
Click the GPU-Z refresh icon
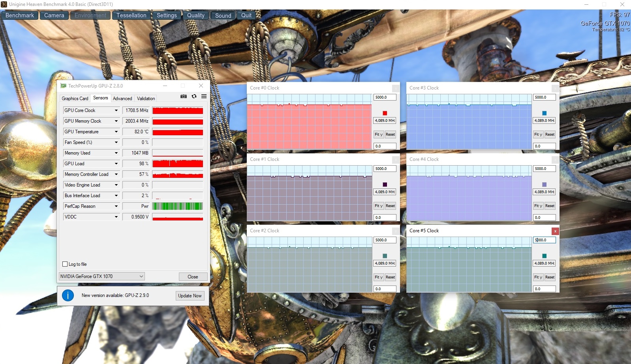tap(194, 96)
